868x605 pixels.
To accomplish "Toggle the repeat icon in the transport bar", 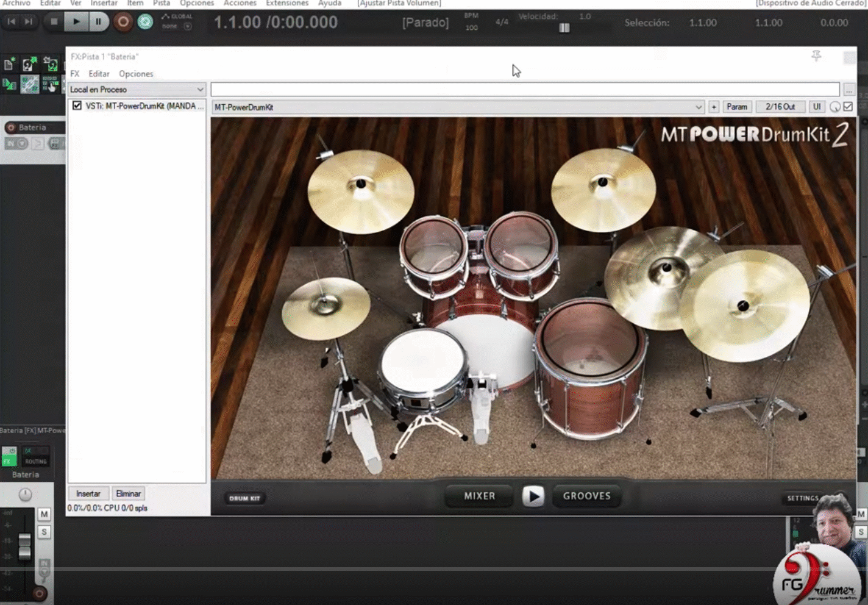I will point(144,22).
